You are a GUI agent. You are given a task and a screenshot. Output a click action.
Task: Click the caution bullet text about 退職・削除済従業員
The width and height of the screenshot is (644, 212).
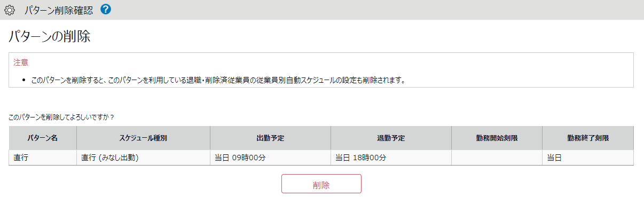point(218,81)
